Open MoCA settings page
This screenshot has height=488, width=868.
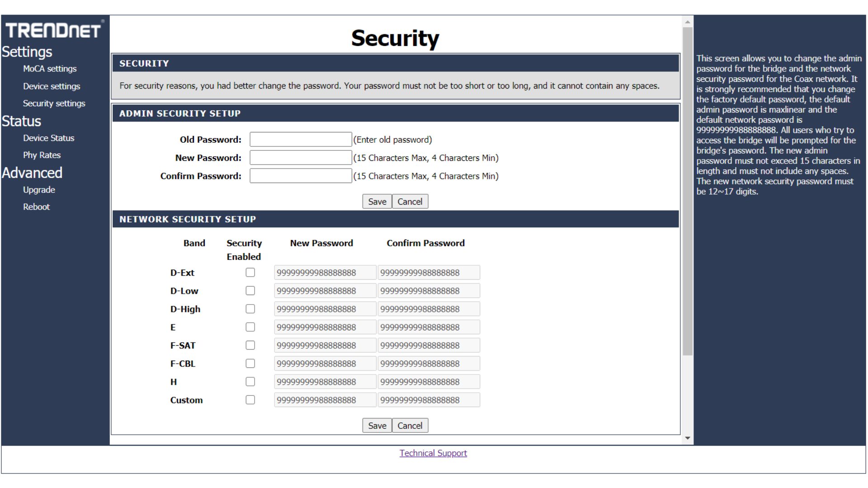(x=50, y=69)
